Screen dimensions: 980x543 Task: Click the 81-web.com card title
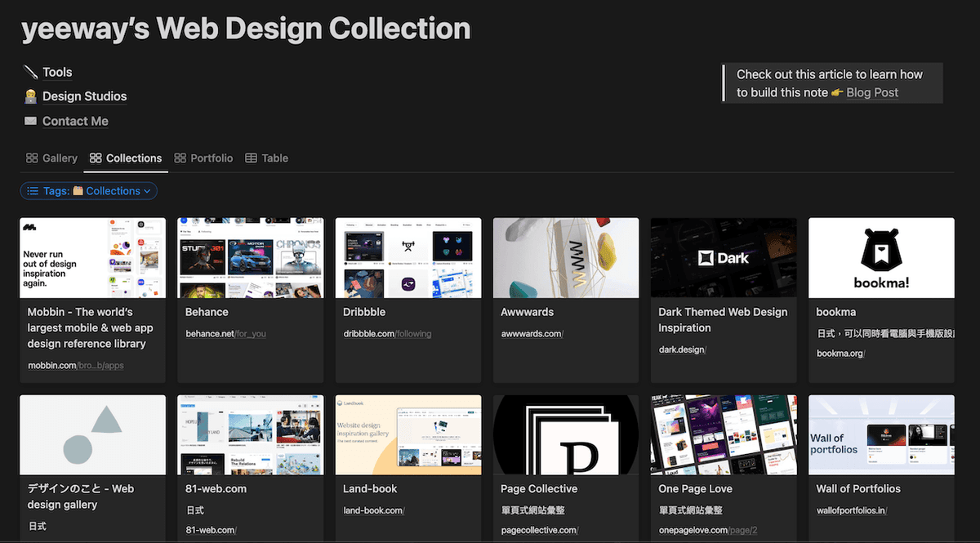click(216, 489)
